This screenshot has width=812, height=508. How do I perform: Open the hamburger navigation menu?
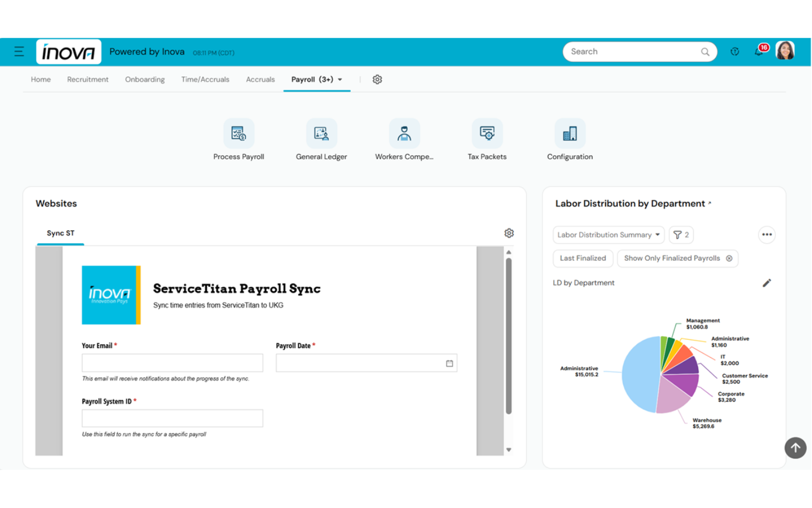pyautogui.click(x=19, y=51)
